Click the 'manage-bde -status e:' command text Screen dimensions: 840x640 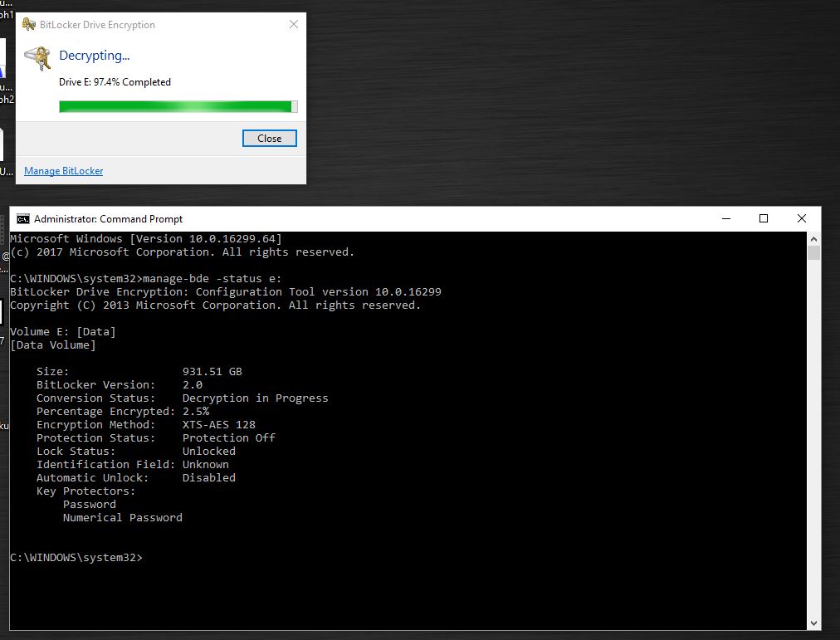click(212, 278)
